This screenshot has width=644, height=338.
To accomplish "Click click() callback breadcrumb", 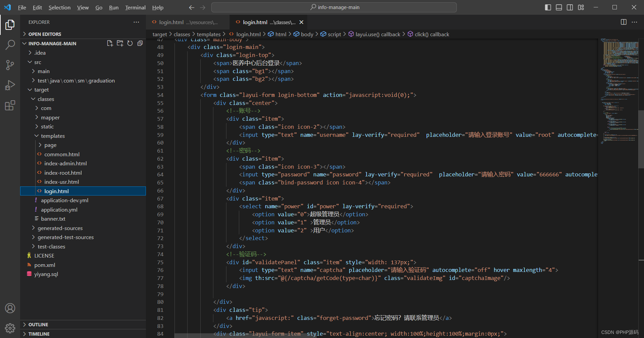I will coord(428,34).
